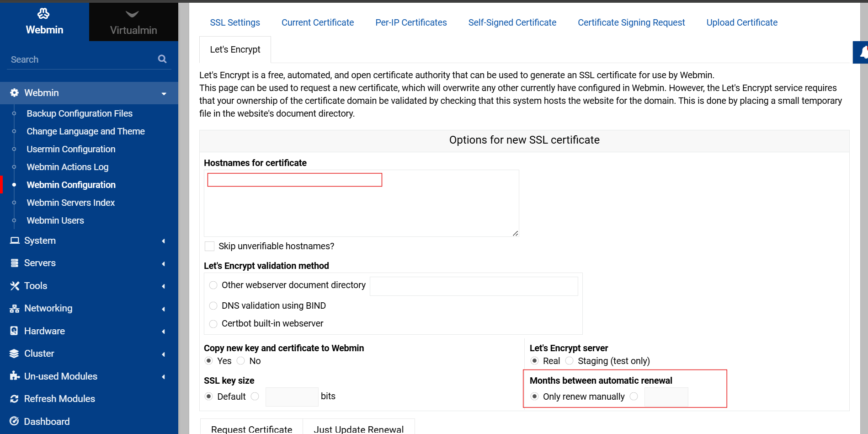868x434 pixels.
Task: Click the Webmin gear icon in sidebar
Action: pos(15,93)
